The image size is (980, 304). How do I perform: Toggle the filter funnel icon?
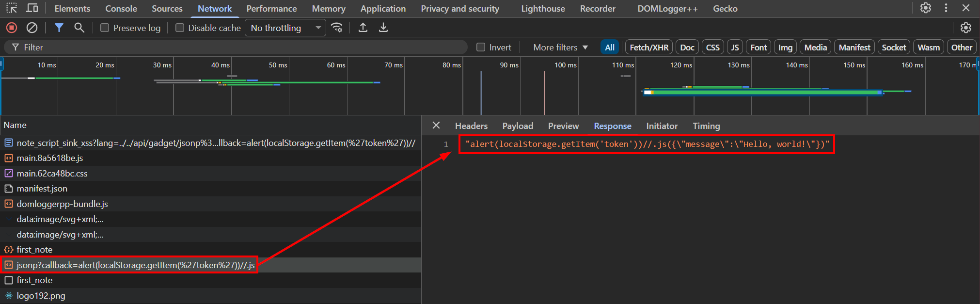[x=59, y=28]
